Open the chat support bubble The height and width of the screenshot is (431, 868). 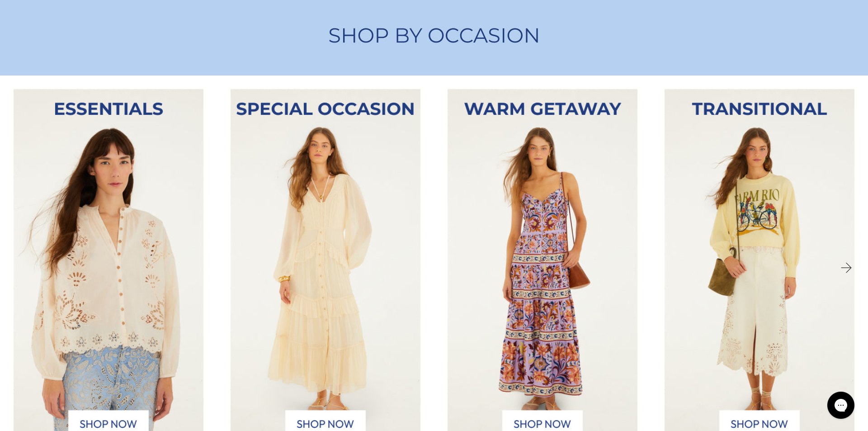point(840,405)
